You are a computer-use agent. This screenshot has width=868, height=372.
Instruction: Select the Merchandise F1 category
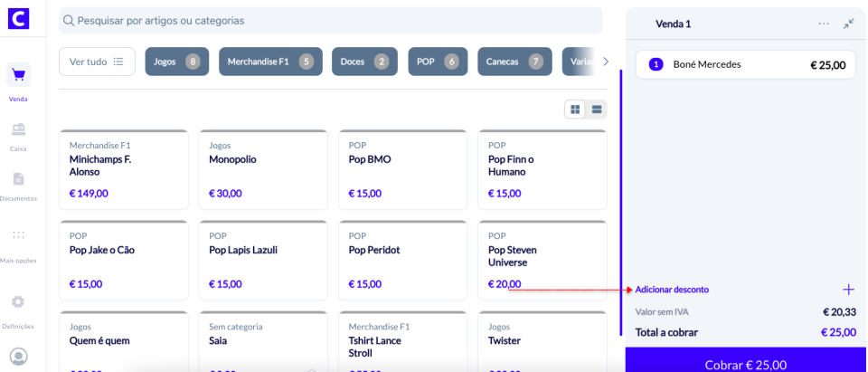coord(270,62)
